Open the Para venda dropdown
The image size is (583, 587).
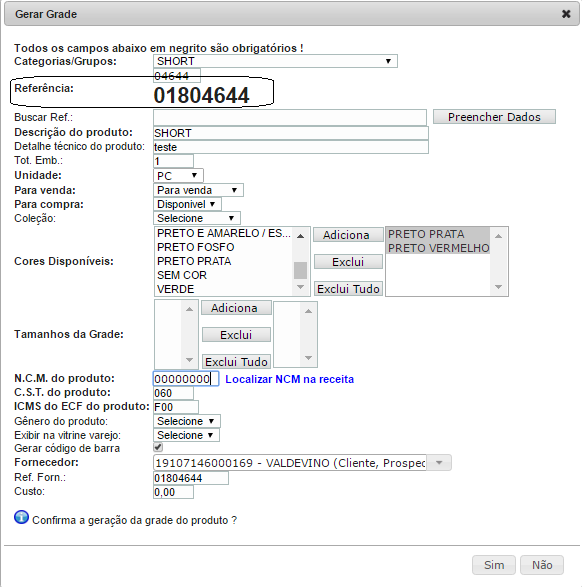(198, 190)
